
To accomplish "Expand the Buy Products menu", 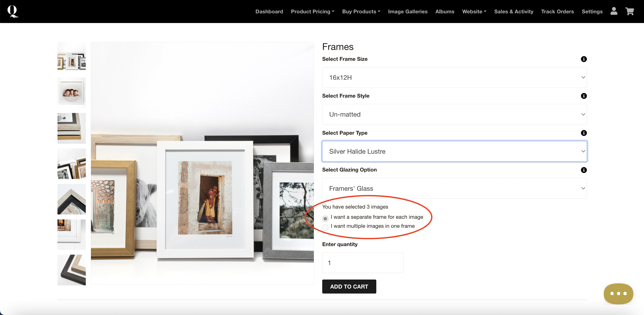I will [361, 12].
